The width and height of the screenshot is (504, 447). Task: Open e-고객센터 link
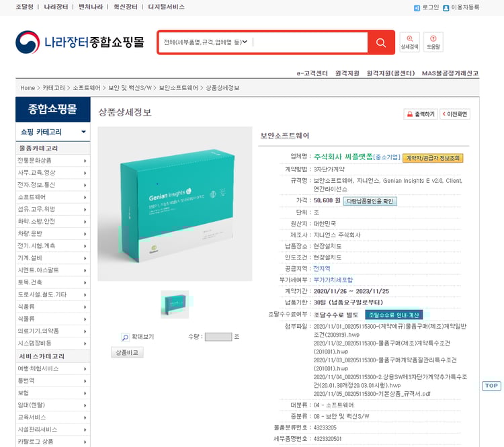click(312, 73)
